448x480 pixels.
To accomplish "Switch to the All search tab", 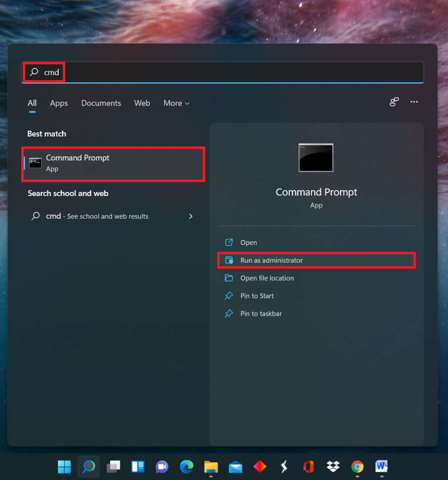I will 32,103.
